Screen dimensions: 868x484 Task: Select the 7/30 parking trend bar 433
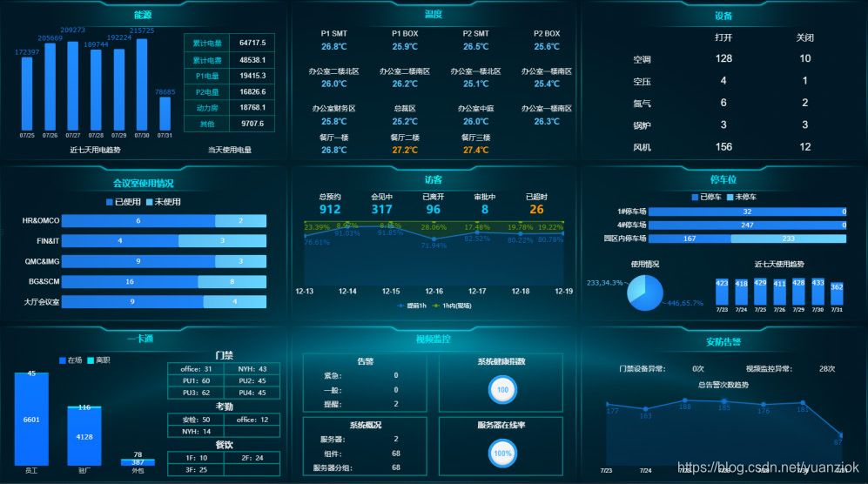click(818, 292)
